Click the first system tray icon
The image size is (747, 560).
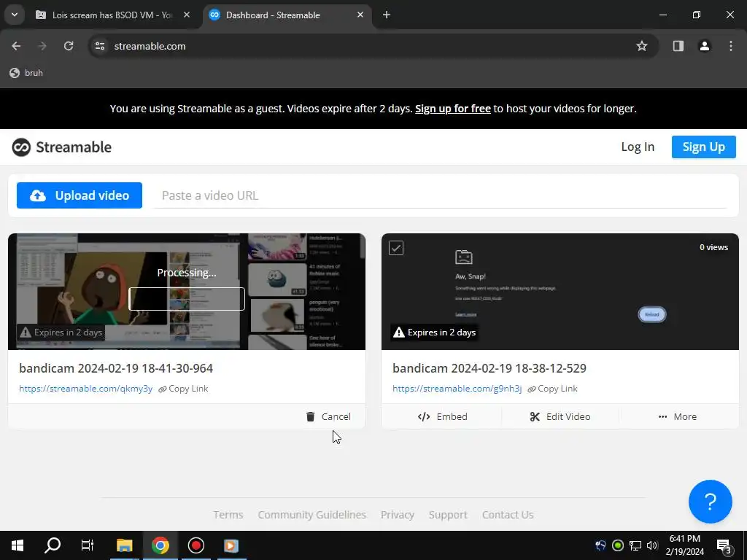pos(600,545)
